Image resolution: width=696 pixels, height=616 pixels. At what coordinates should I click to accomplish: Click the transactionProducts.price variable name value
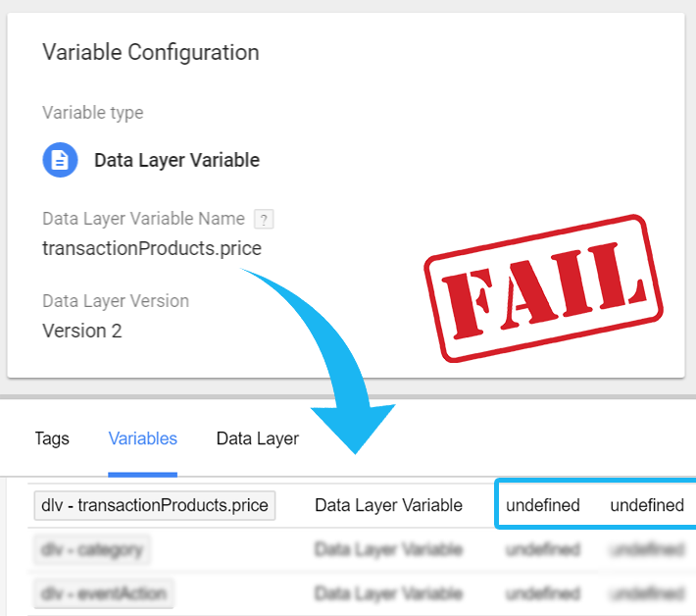[x=152, y=249]
